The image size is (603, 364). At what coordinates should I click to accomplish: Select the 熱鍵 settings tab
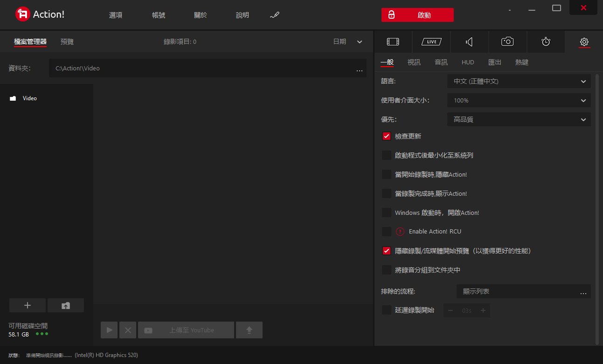pos(522,62)
